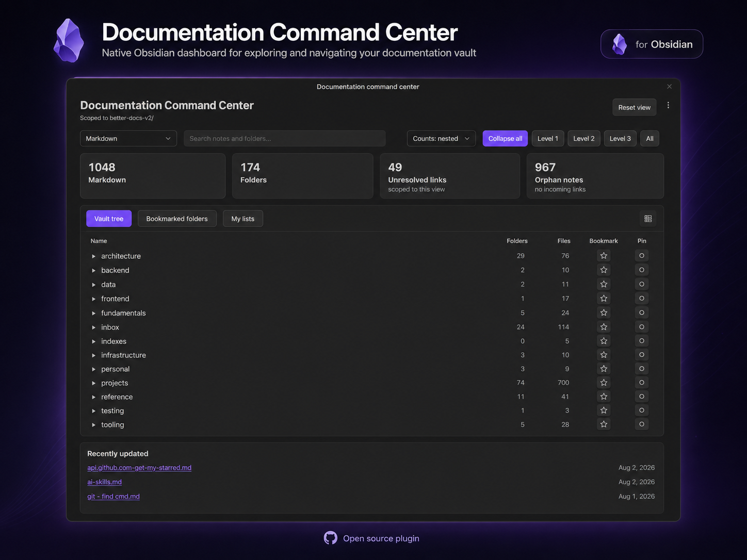747x560 pixels.
Task: Bookmark the infrastructure folder star
Action: pyautogui.click(x=604, y=355)
